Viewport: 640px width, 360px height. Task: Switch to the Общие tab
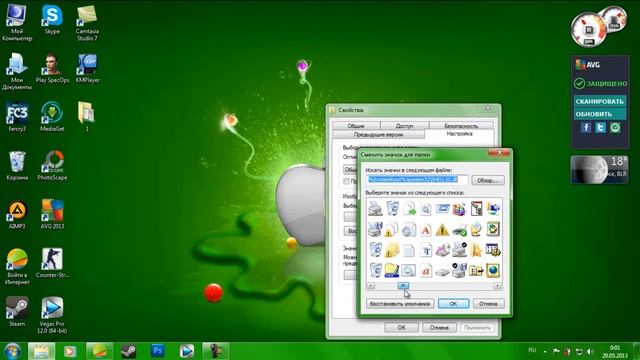[356, 126]
